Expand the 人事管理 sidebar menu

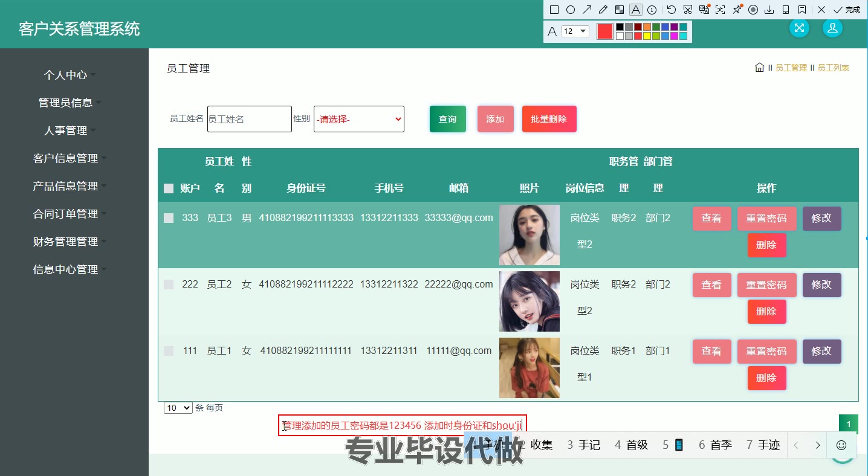[x=66, y=130]
